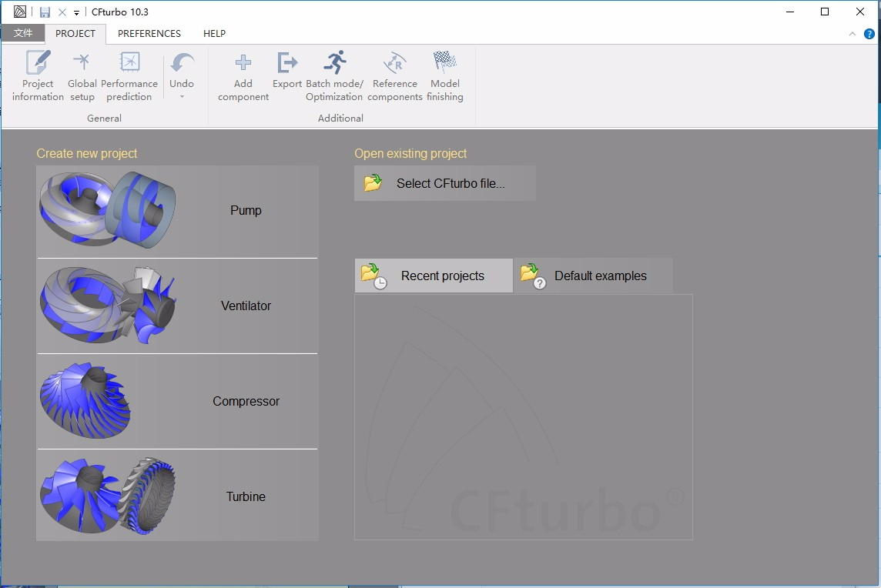Click the Turbine preview thumbnail
Image resolution: width=881 pixels, height=588 pixels.
click(x=108, y=496)
